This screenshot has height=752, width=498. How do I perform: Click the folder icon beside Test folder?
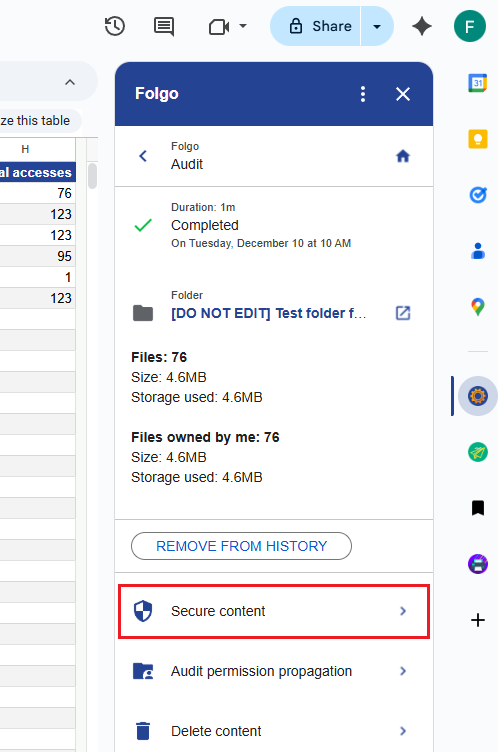[143, 313]
